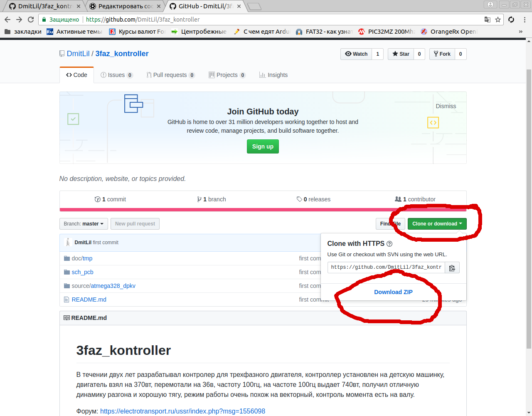This screenshot has width=532, height=416.
Task: Open the README.md file
Action: (x=89, y=300)
